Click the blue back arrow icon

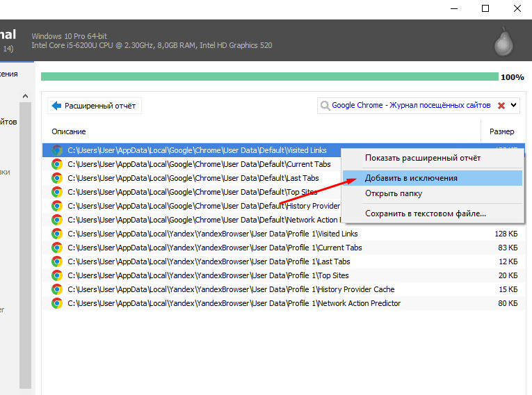(56, 106)
